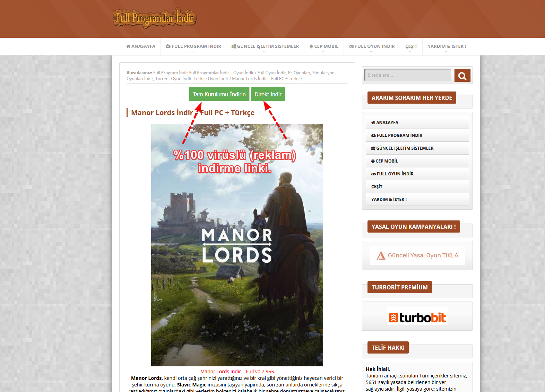Follow the 'Pc Oyunları' breadcrumb link
The image size is (545, 392).
point(299,73)
